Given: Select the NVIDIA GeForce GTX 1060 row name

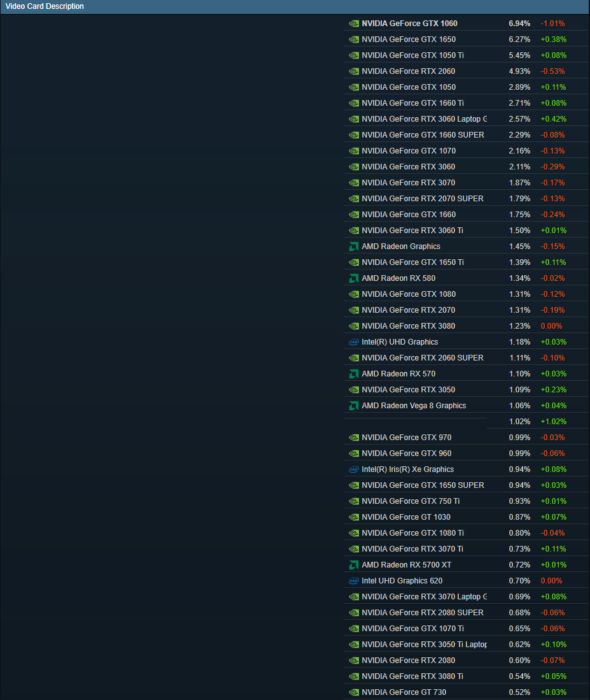Looking at the screenshot, I should coord(409,24).
